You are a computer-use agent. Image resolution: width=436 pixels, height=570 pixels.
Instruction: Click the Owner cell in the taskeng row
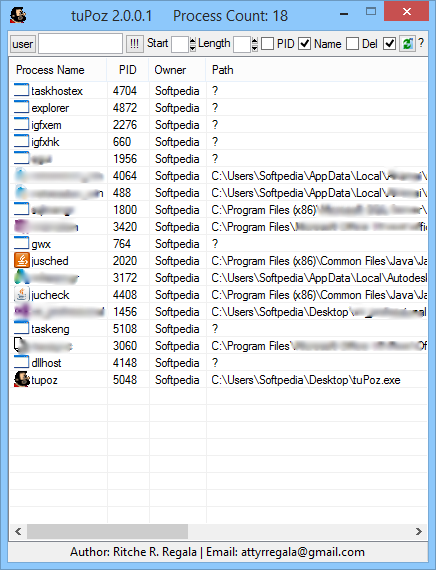pyautogui.click(x=177, y=329)
